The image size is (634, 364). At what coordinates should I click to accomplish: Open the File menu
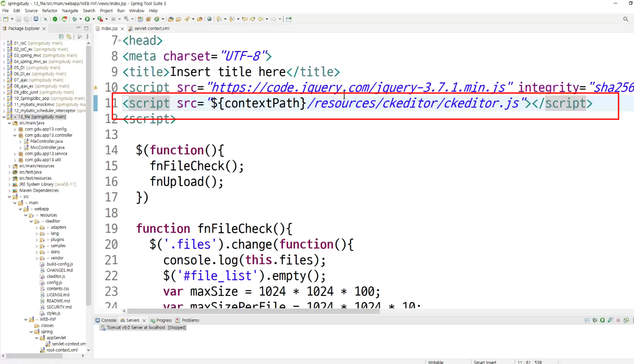point(6,11)
